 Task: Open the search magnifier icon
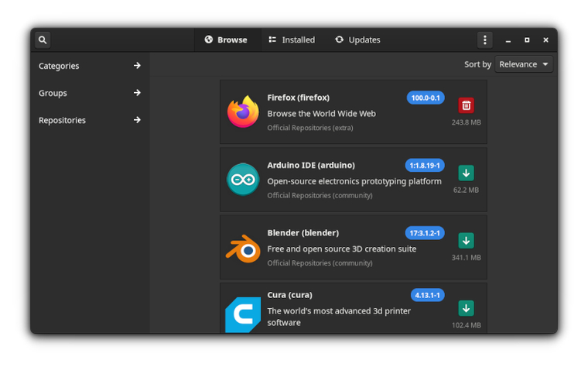pos(43,39)
